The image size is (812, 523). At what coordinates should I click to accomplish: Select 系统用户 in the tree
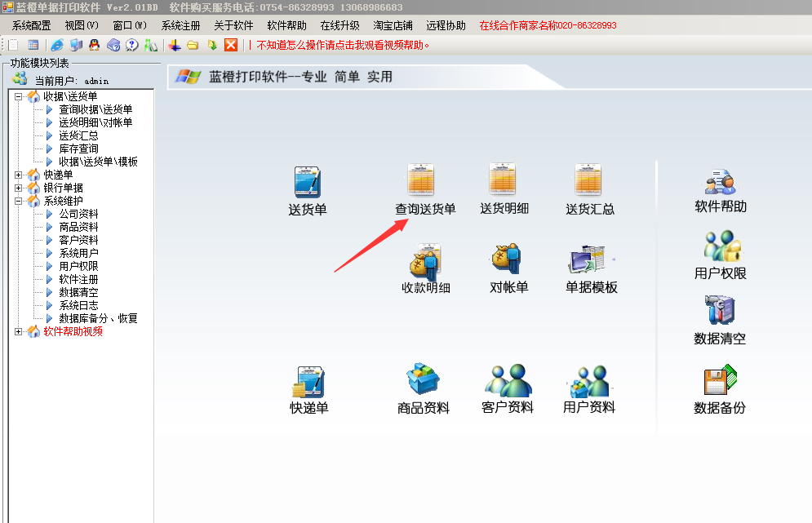78,253
